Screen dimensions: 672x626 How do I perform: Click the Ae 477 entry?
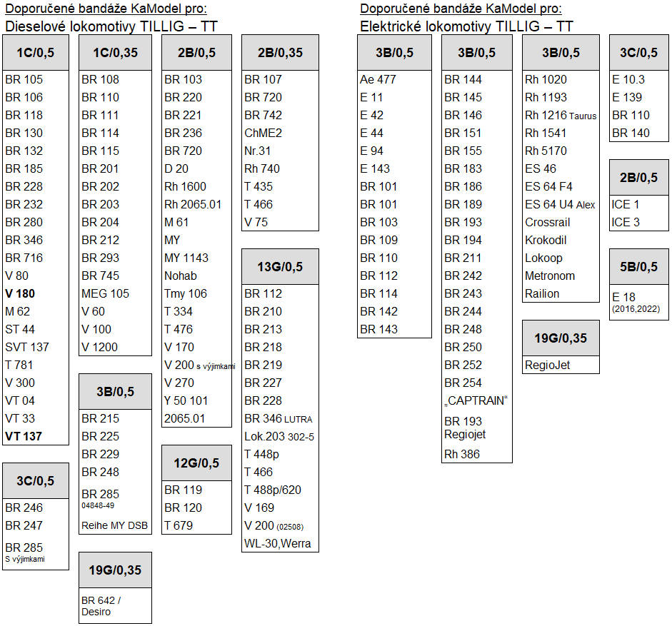(x=378, y=79)
